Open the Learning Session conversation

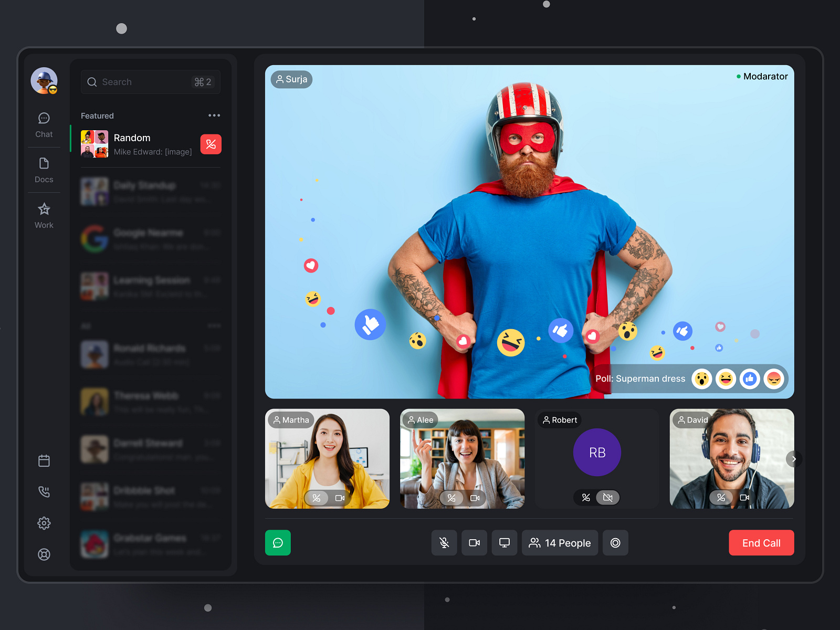[x=151, y=286]
